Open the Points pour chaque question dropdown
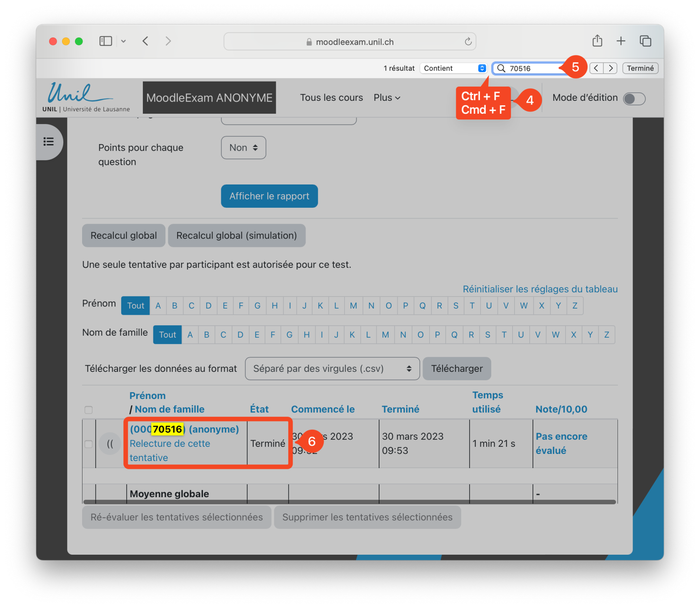 pos(243,148)
